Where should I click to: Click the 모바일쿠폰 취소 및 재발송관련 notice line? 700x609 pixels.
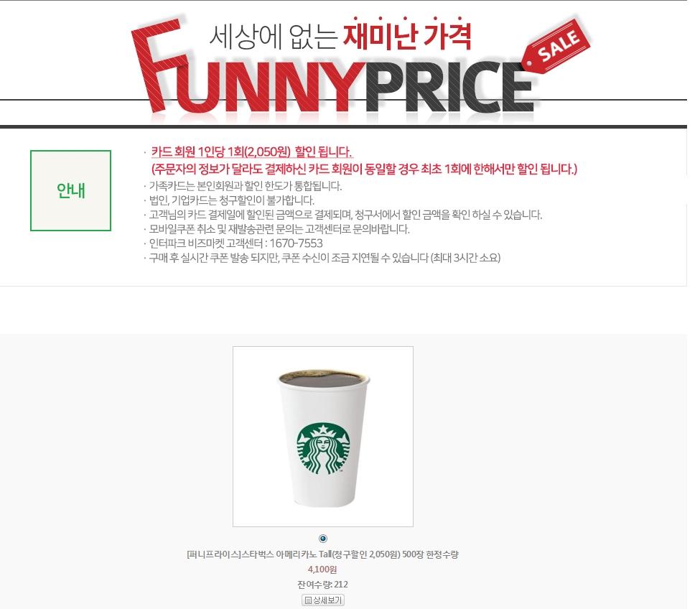[279, 229]
